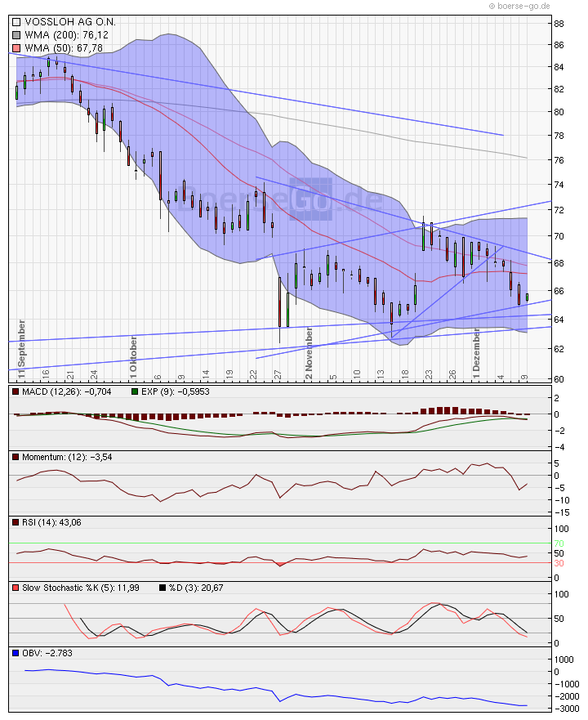
Task: Click the gray WMA (200) legend swatch
Action: [x=16, y=35]
